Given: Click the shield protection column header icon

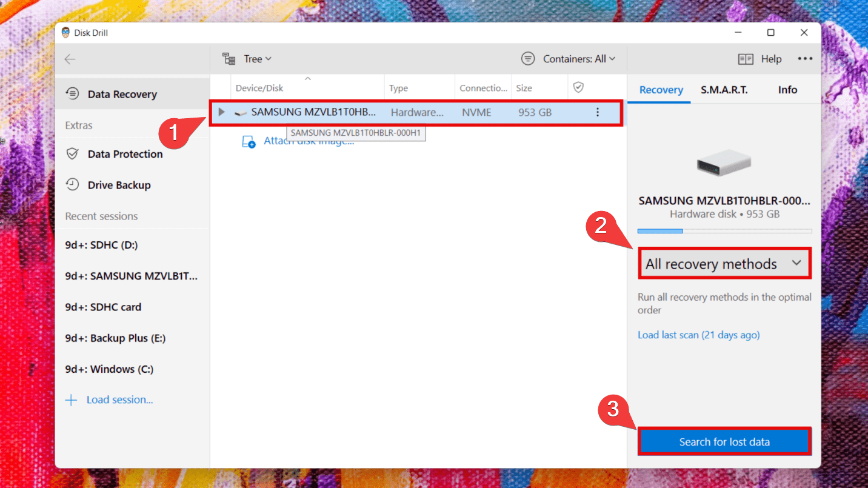Looking at the screenshot, I should coord(578,88).
